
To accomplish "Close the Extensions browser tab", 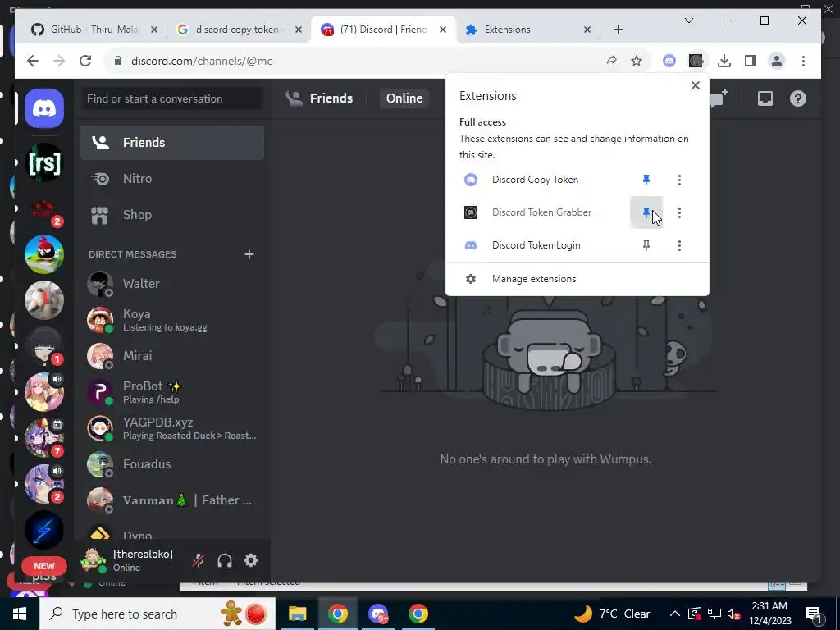I will 587,30.
